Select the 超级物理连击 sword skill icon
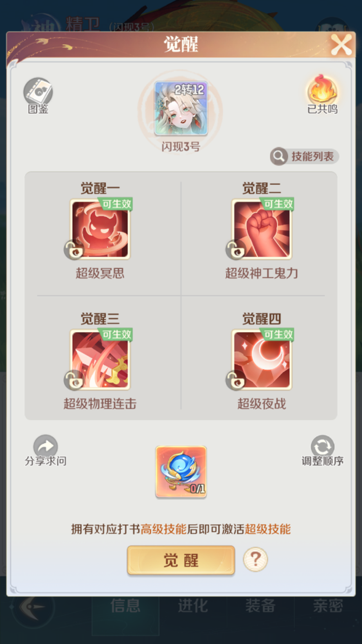This screenshot has width=362, height=644. pos(100,360)
